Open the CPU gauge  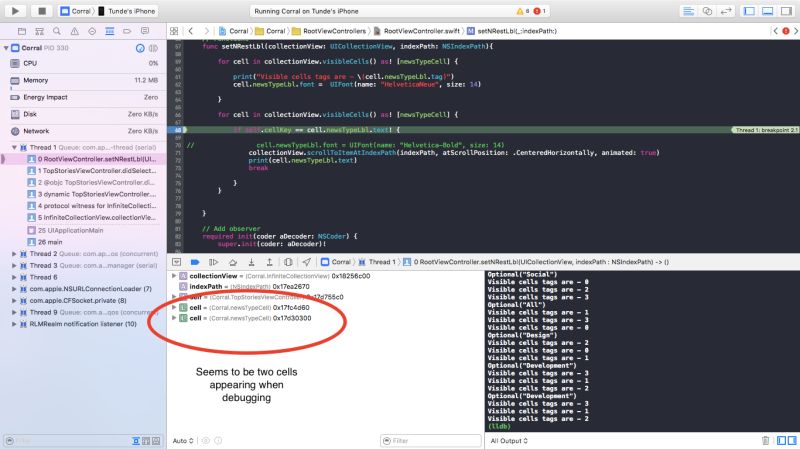point(84,63)
